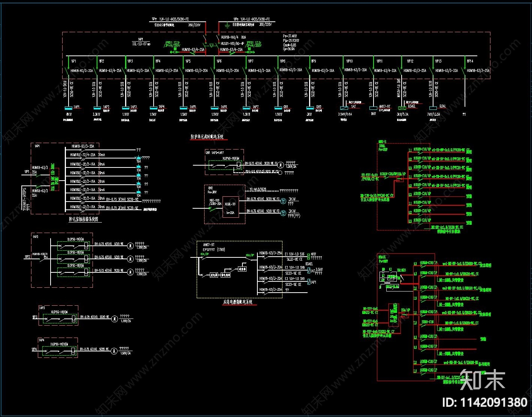Select the WP12 feeder label
532x417 pixels.
click(x=410, y=61)
